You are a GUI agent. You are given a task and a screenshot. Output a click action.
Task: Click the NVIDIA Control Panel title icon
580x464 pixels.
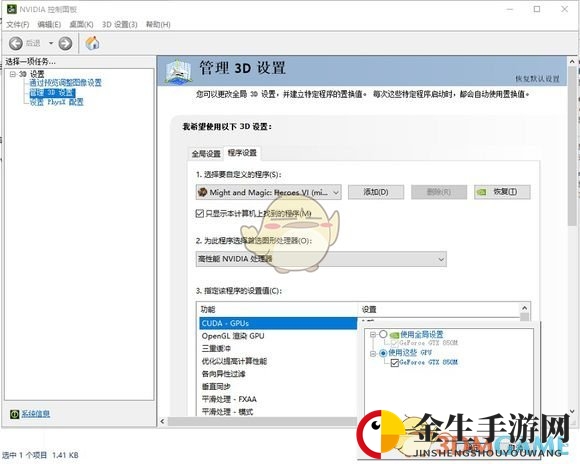(x=11, y=9)
